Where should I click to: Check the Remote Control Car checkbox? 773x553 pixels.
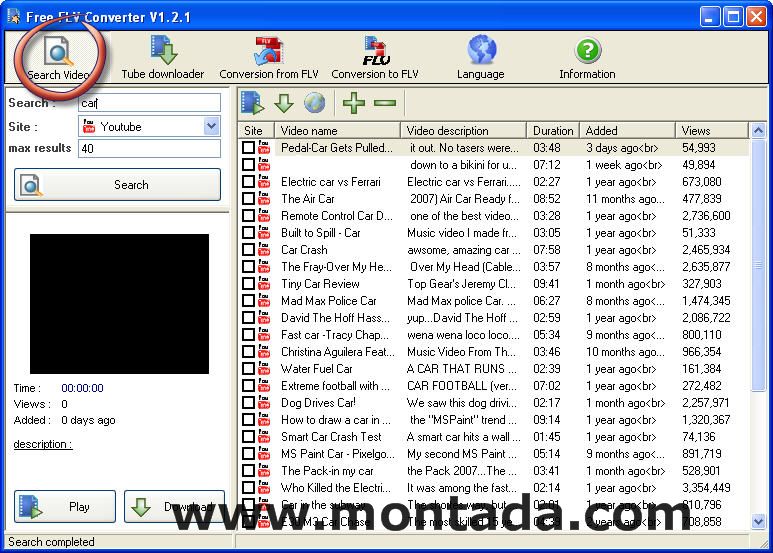click(x=248, y=215)
